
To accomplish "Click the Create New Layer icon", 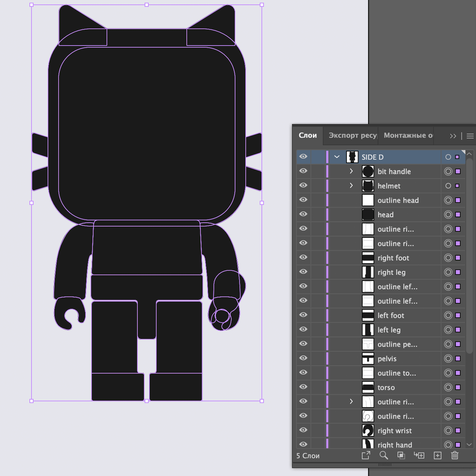I will click(438, 455).
